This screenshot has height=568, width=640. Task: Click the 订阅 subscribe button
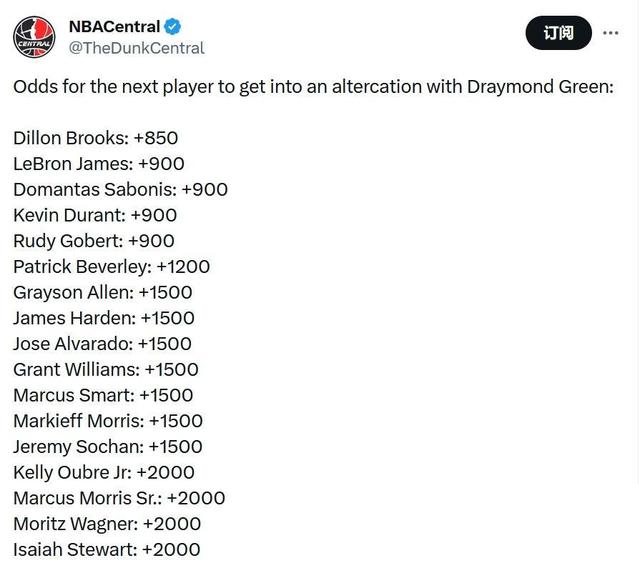pos(558,33)
